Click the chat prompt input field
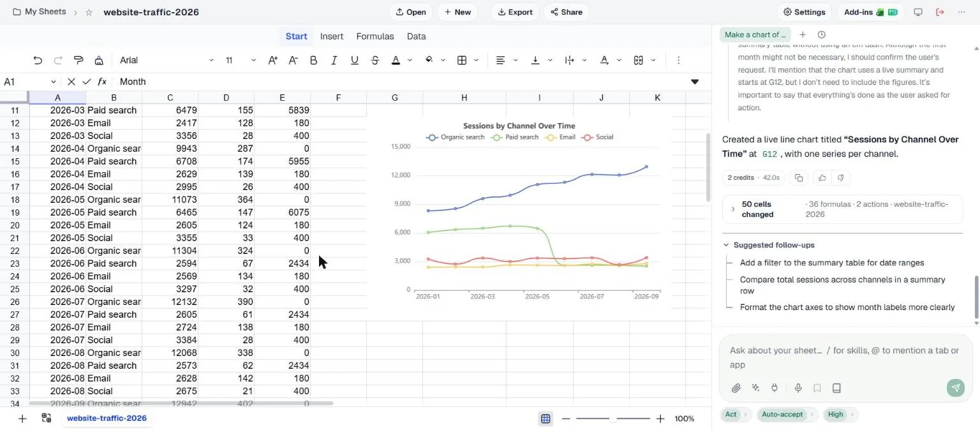980x430 pixels. click(x=845, y=357)
